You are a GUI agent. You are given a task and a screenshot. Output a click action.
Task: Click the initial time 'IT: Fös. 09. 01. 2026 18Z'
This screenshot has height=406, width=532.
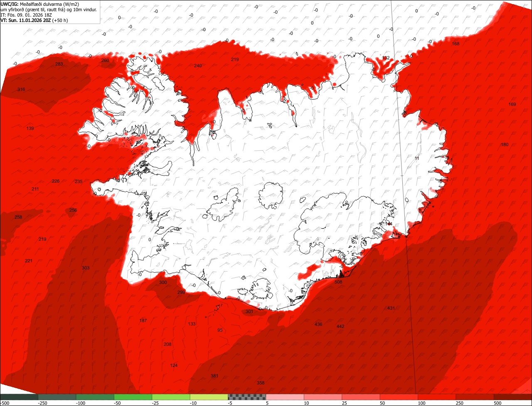pyautogui.click(x=26, y=15)
